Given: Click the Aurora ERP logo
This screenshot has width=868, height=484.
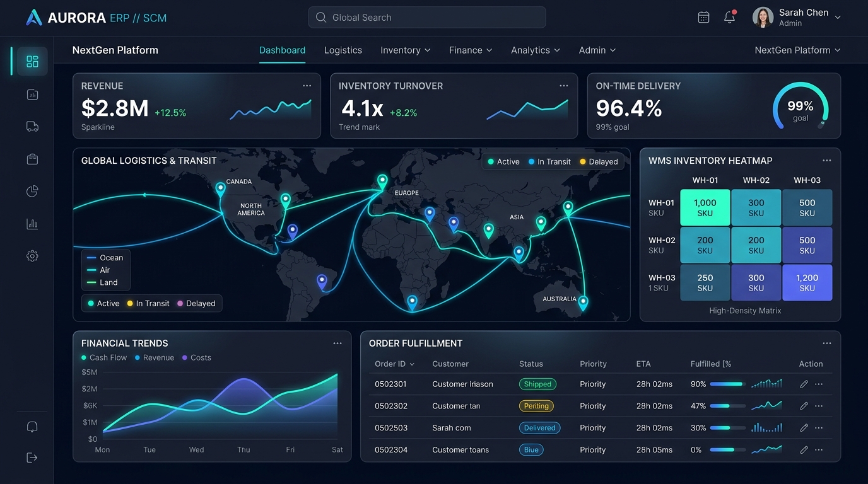Looking at the screenshot, I should 97,18.
